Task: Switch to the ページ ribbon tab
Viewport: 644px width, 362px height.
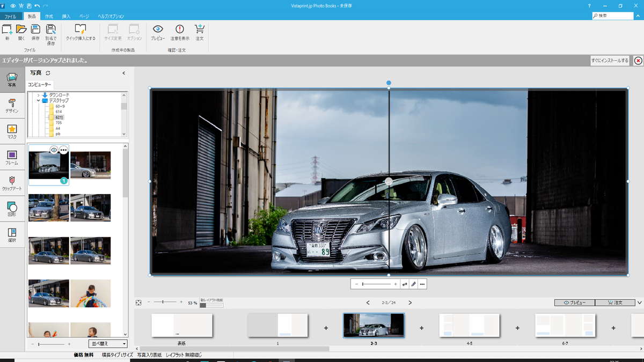Action: tap(84, 17)
